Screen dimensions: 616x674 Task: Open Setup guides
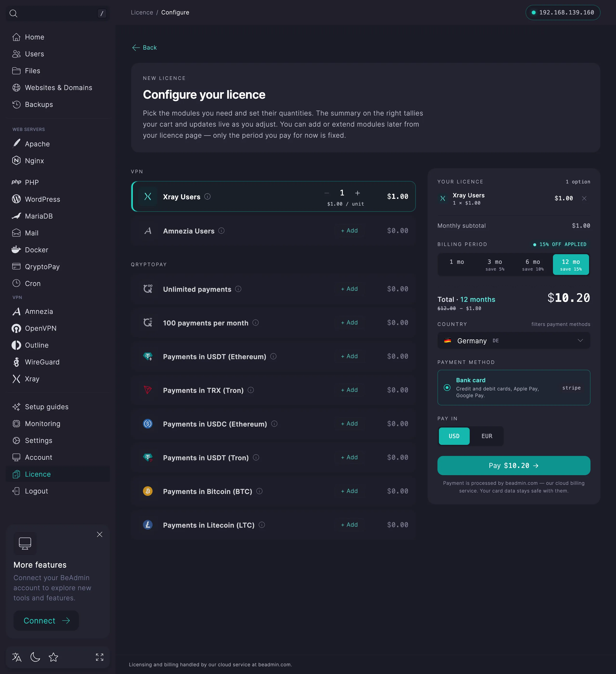(58, 407)
